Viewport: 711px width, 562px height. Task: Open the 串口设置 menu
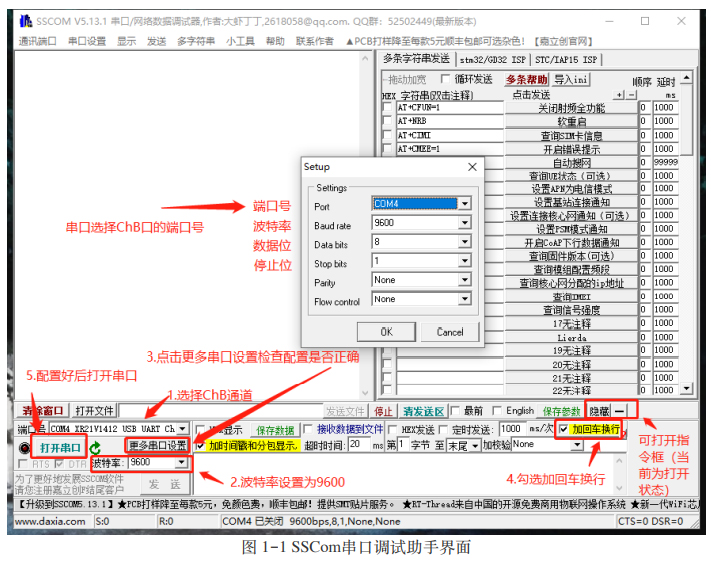[87, 41]
